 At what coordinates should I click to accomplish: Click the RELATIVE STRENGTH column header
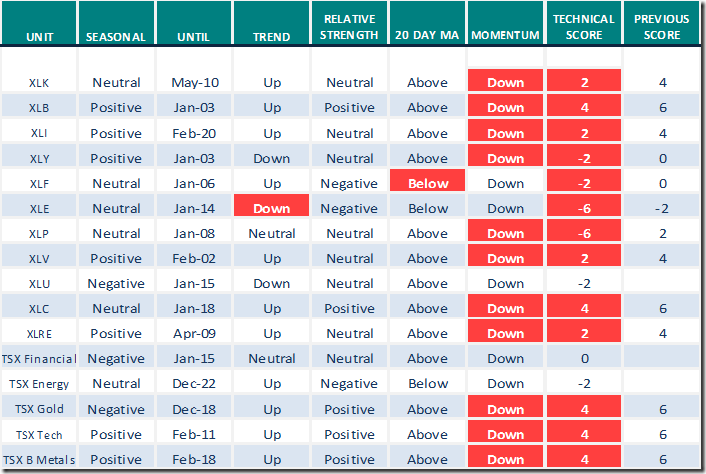[x=350, y=29]
